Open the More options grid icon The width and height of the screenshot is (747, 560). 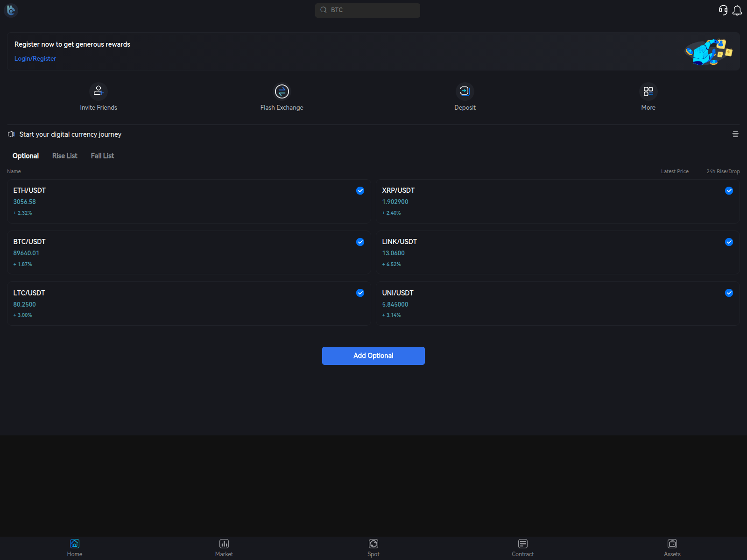(x=648, y=91)
